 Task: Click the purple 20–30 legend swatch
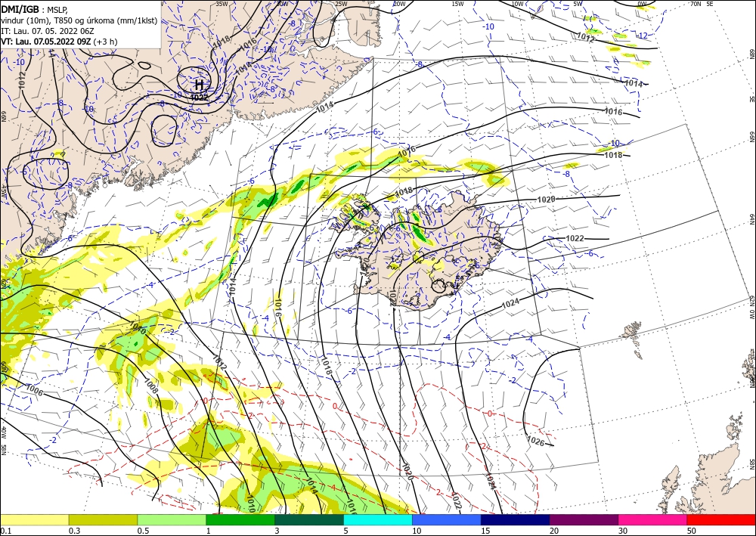(x=584, y=519)
